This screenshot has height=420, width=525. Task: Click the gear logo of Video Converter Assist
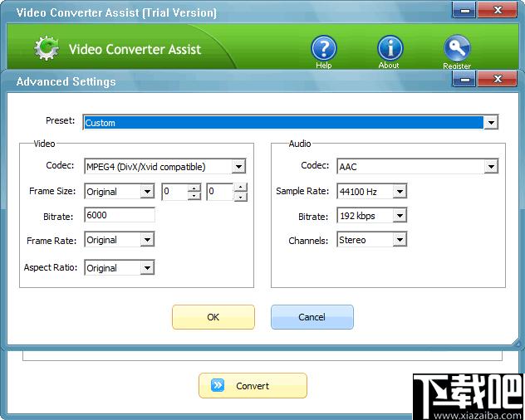(x=47, y=48)
